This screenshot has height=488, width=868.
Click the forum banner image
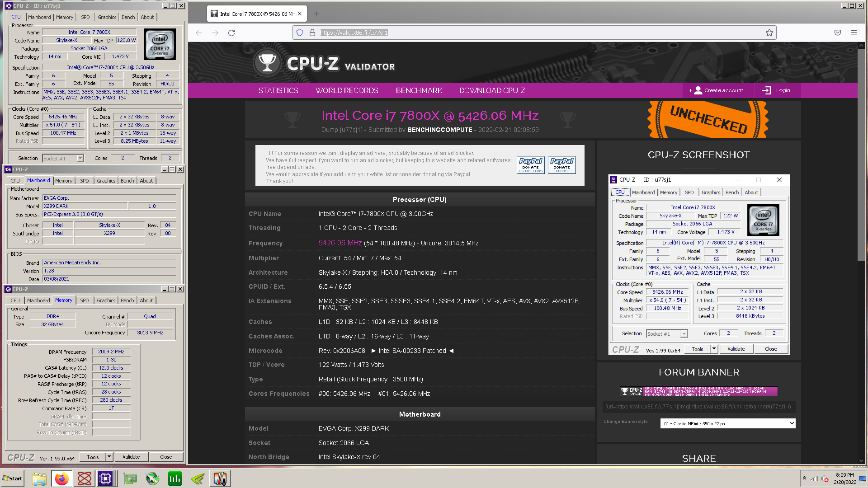[x=699, y=391]
